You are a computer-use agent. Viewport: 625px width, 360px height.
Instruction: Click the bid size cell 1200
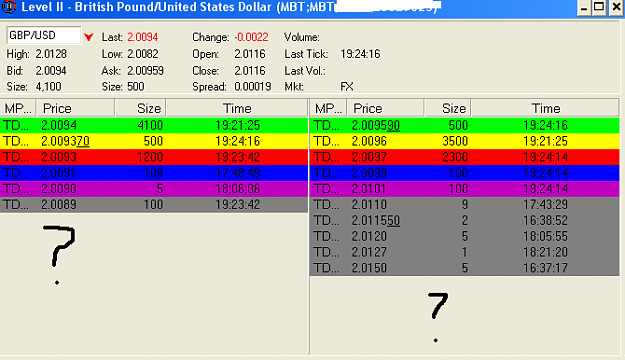coord(150,157)
